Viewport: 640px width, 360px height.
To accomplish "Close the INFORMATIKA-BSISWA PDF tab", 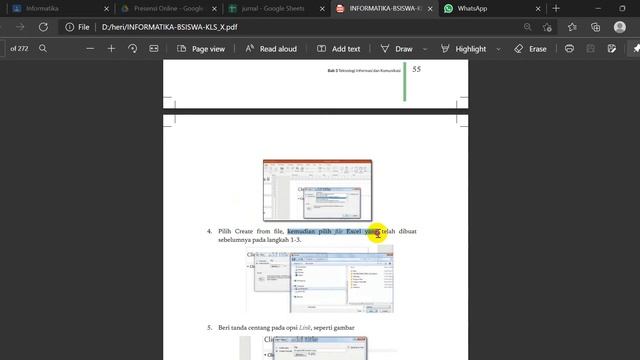I will coord(430,9).
